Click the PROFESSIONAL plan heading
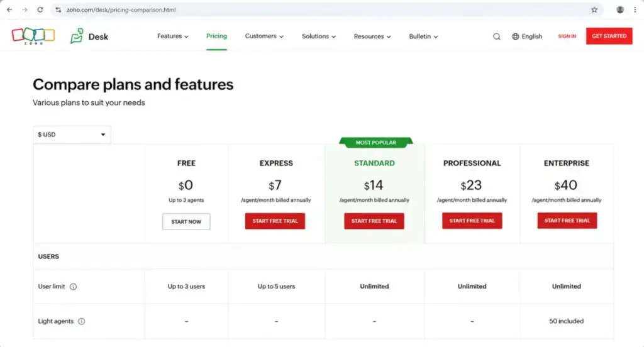The width and height of the screenshot is (644, 347). 472,163
